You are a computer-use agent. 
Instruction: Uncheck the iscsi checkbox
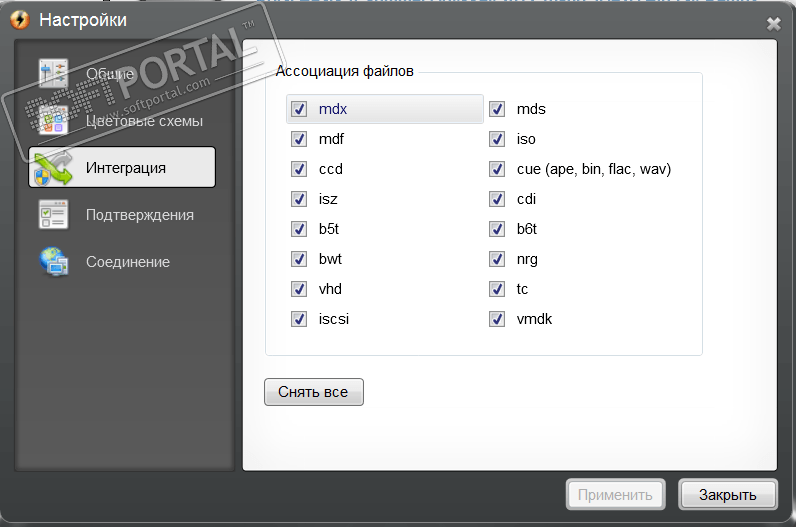[298, 319]
